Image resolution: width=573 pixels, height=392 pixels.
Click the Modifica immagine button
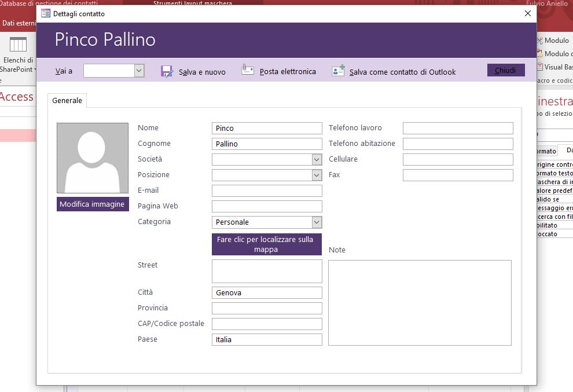93,204
